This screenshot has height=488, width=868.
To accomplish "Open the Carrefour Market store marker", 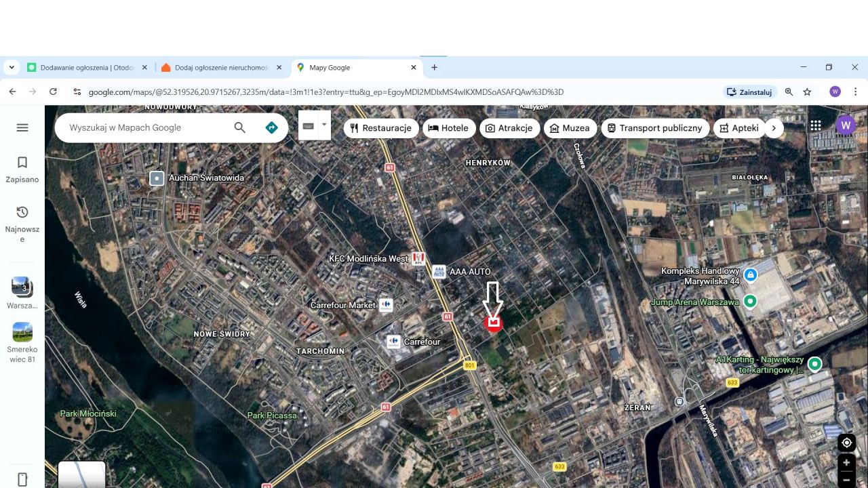I will [x=385, y=305].
